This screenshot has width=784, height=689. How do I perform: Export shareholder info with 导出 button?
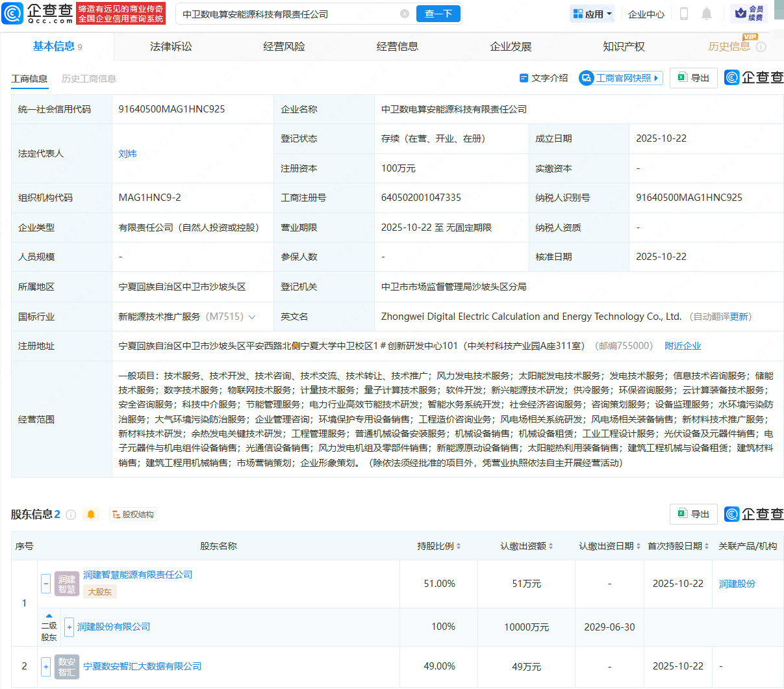[694, 514]
